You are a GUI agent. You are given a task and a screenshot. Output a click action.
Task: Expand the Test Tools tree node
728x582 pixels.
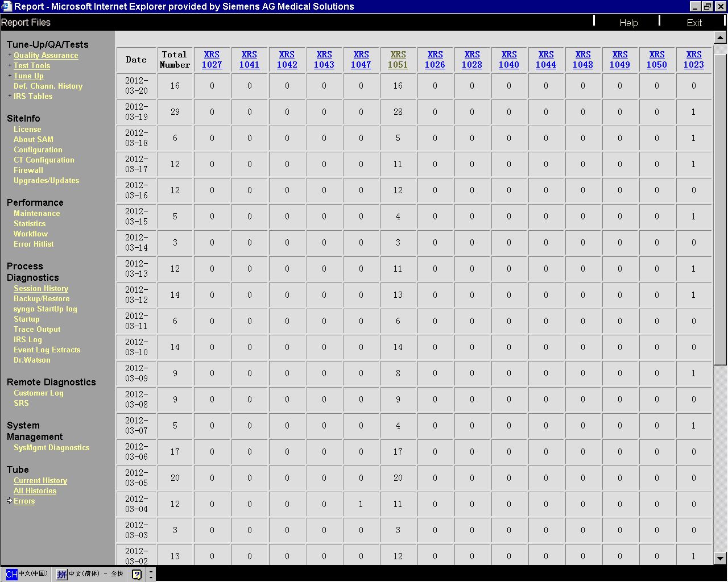click(x=10, y=65)
